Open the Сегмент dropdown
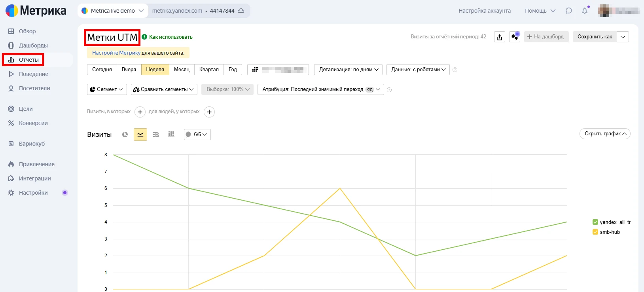 point(107,89)
